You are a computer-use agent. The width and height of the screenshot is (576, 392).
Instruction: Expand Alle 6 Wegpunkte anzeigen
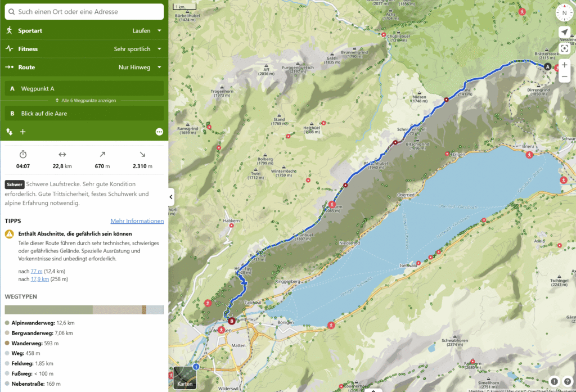(84, 101)
